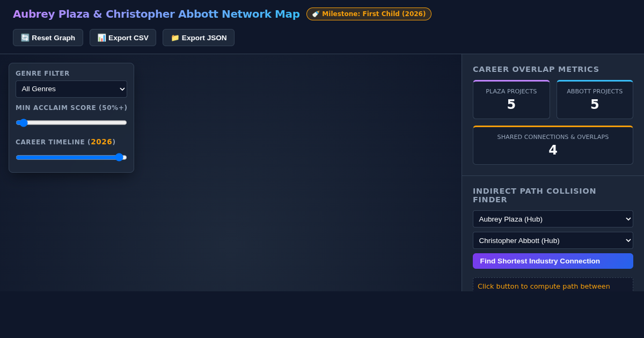Open the Aubrey Plaza (Hub) source dropdown
The image size is (644, 338).
click(x=553, y=219)
